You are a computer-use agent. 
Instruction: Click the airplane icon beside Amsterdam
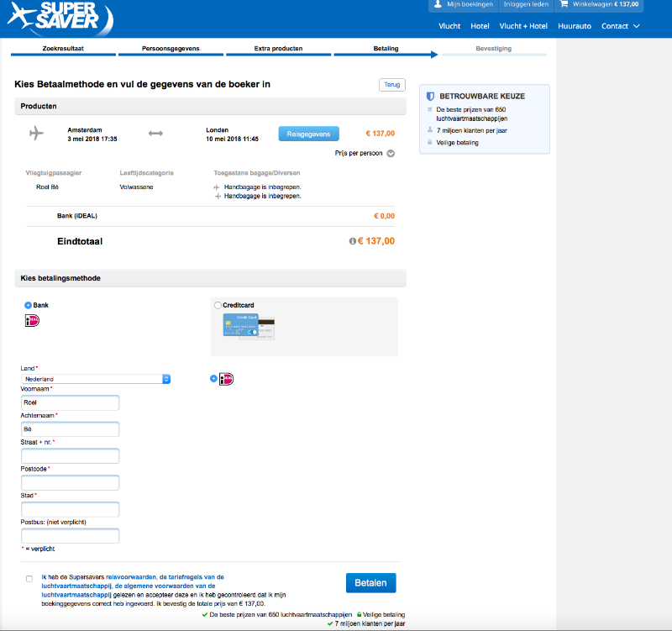click(36, 134)
